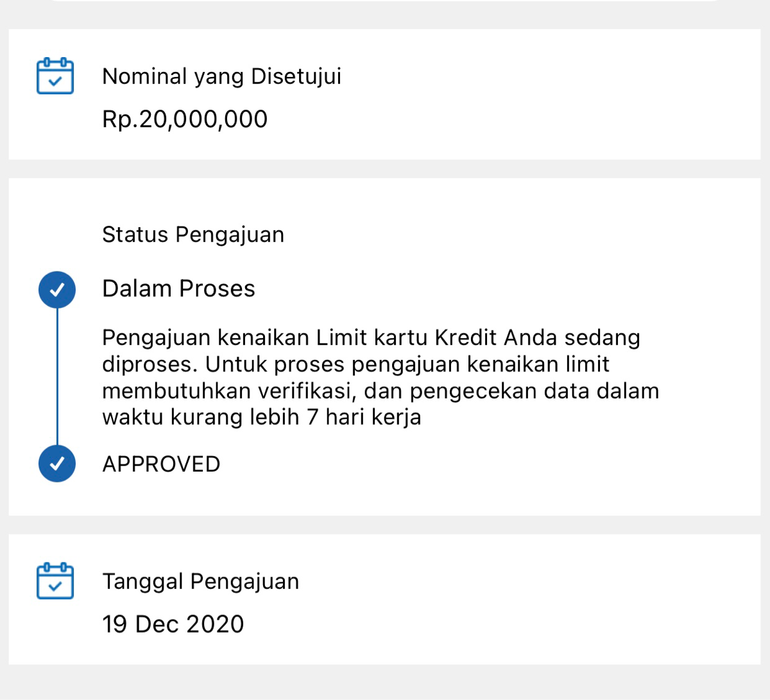This screenshot has width=770, height=700.
Task: Select the Nominal yang Disetujui header
Action: [x=221, y=76]
